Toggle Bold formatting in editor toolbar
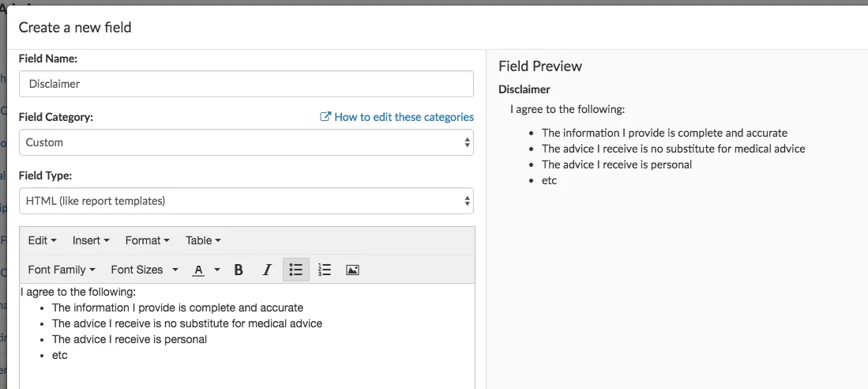The image size is (868, 389). click(239, 270)
